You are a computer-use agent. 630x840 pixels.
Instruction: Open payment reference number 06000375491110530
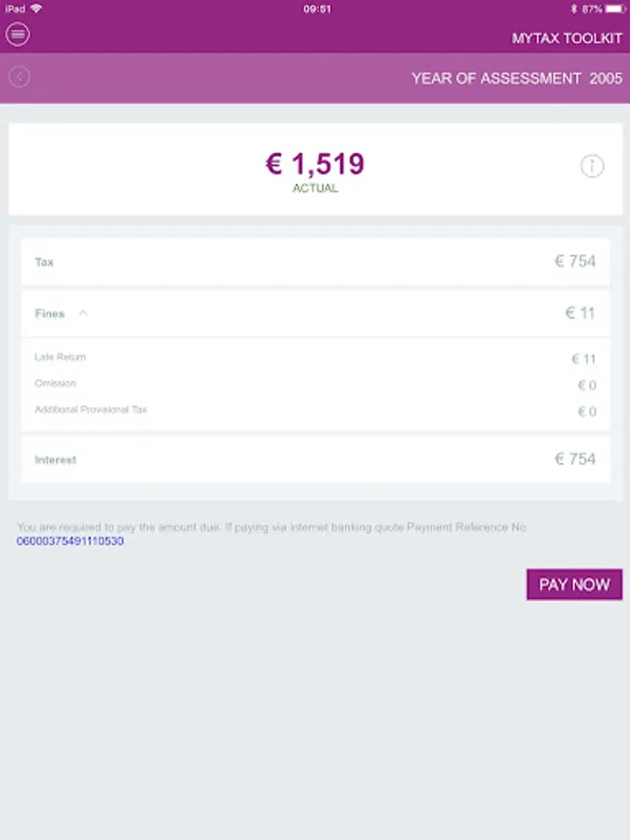[x=70, y=541]
